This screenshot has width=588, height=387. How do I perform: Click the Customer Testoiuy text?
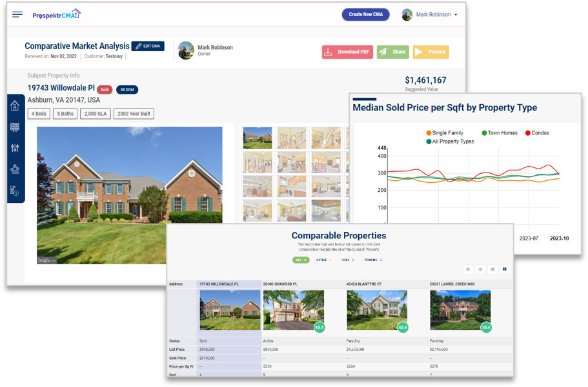pyautogui.click(x=103, y=56)
